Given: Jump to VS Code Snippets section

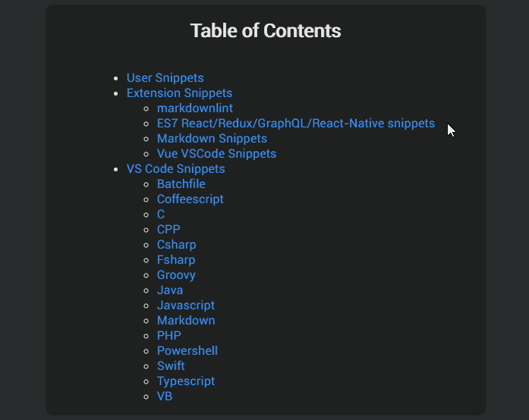Looking at the screenshot, I should coord(175,169).
